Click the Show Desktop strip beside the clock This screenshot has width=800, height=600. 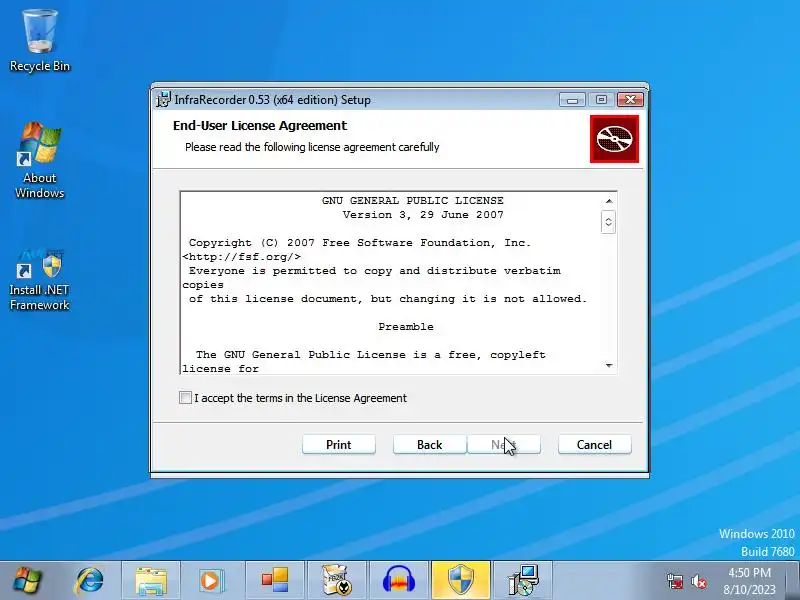coord(793,581)
